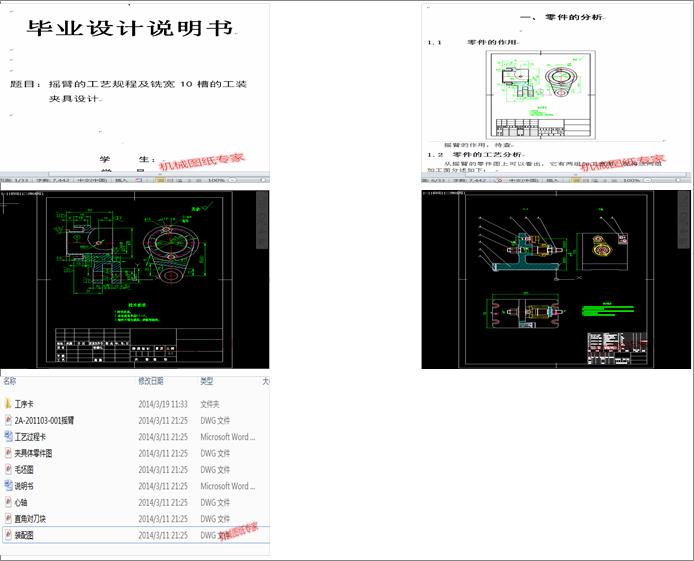Click the 100% zoom level in left Word window
This screenshot has height=561, width=694.
(x=216, y=180)
